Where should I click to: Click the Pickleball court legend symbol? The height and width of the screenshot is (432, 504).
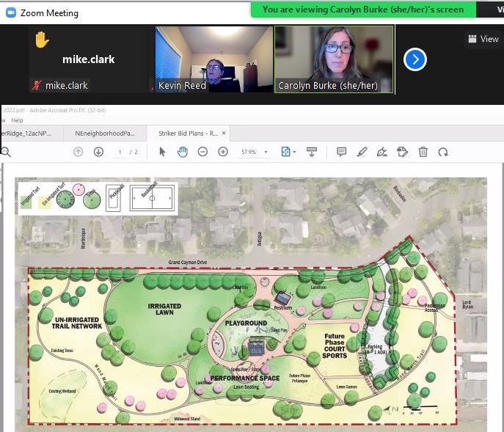tap(114, 198)
